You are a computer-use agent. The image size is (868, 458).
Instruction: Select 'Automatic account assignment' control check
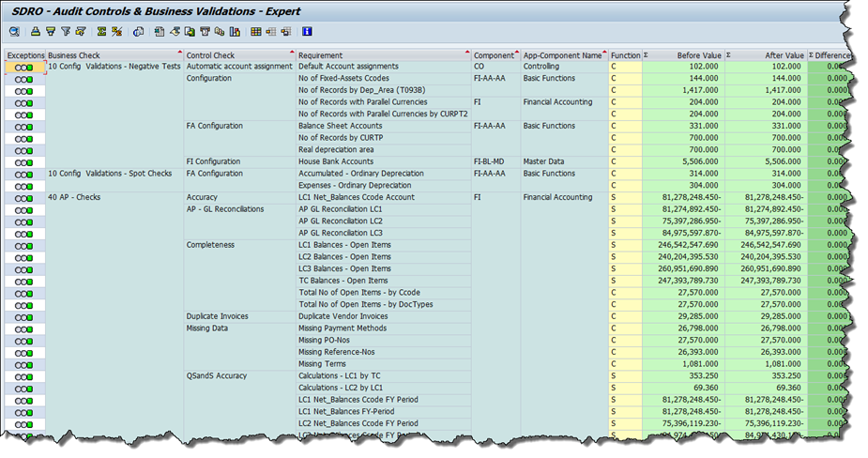pos(239,67)
